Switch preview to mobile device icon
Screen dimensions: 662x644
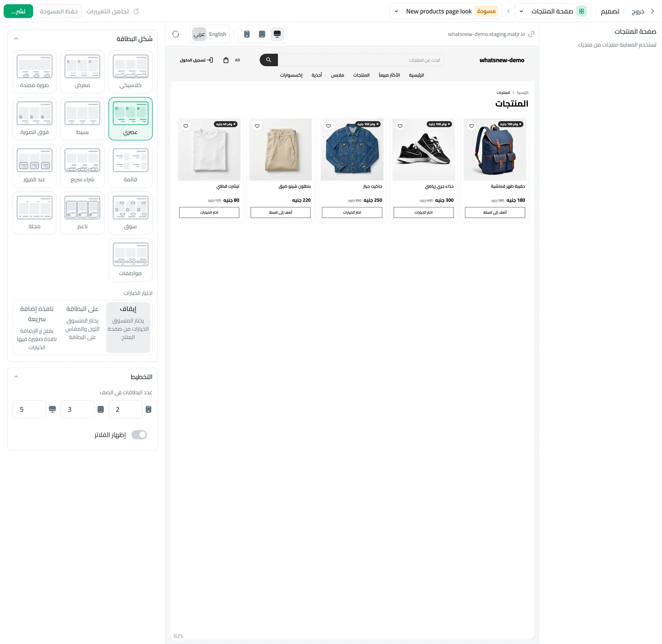click(x=247, y=34)
